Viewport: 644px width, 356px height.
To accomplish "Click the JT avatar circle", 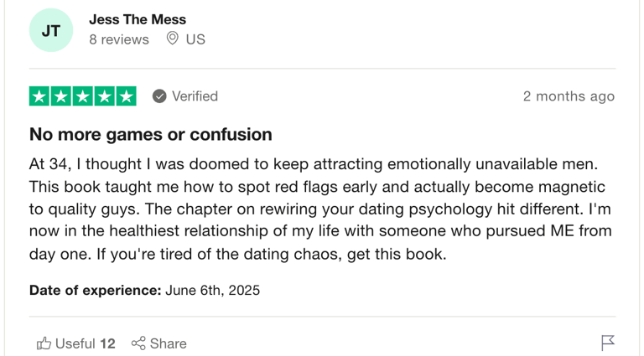I will click(x=51, y=30).
